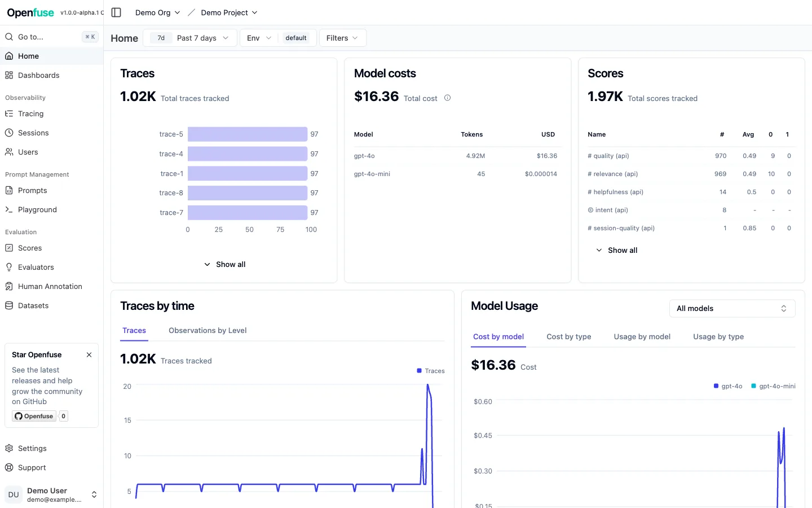Image resolution: width=812 pixels, height=508 pixels.
Task: Click the Go to search field
Action: pyautogui.click(x=52, y=37)
